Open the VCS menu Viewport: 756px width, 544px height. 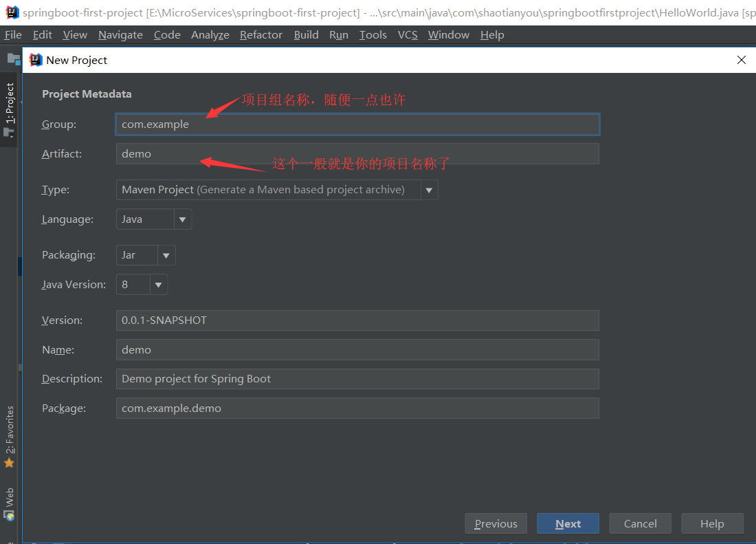(x=408, y=34)
